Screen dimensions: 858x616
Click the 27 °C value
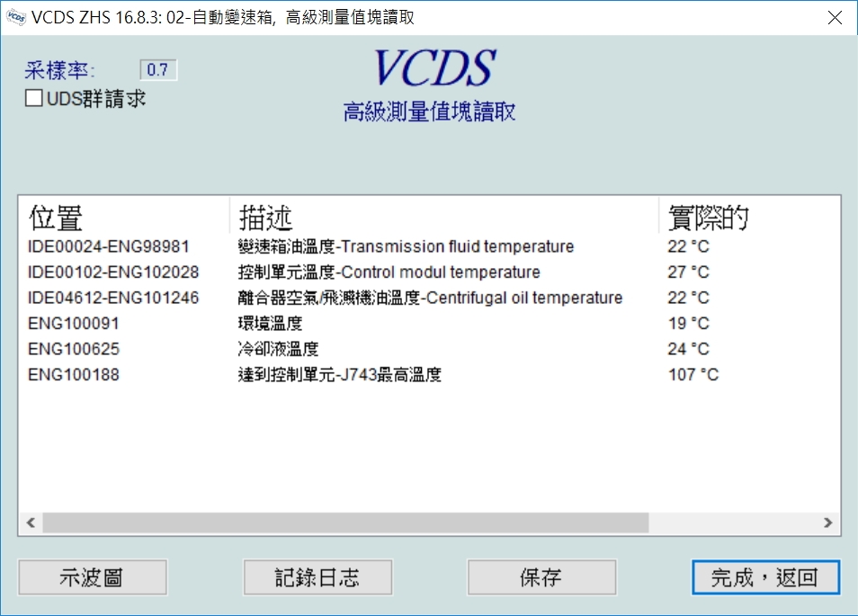[x=688, y=272]
